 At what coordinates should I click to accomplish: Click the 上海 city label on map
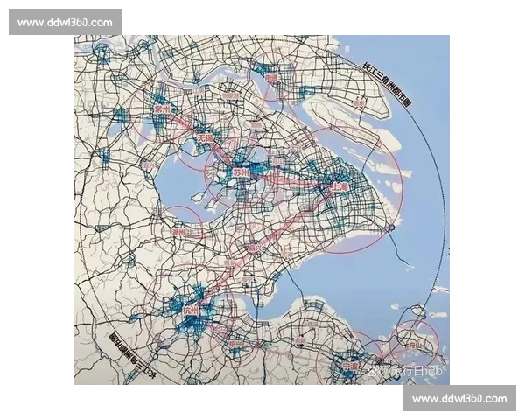[x=337, y=187]
